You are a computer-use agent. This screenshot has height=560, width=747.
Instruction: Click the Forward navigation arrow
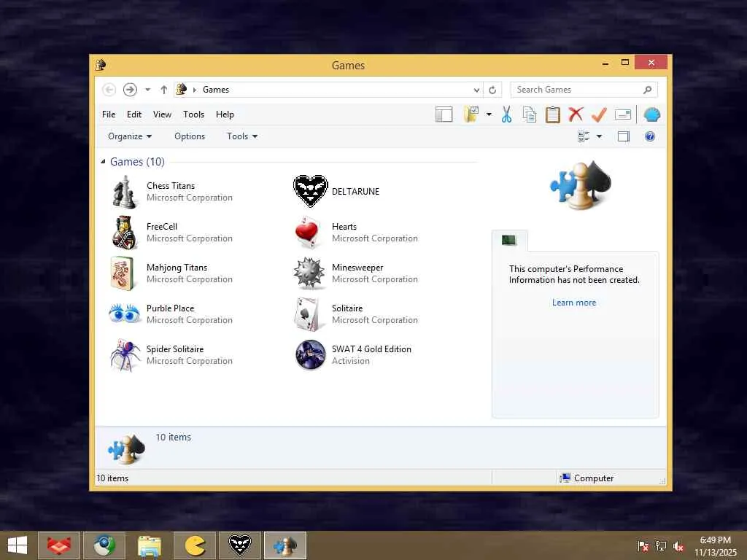pos(130,90)
